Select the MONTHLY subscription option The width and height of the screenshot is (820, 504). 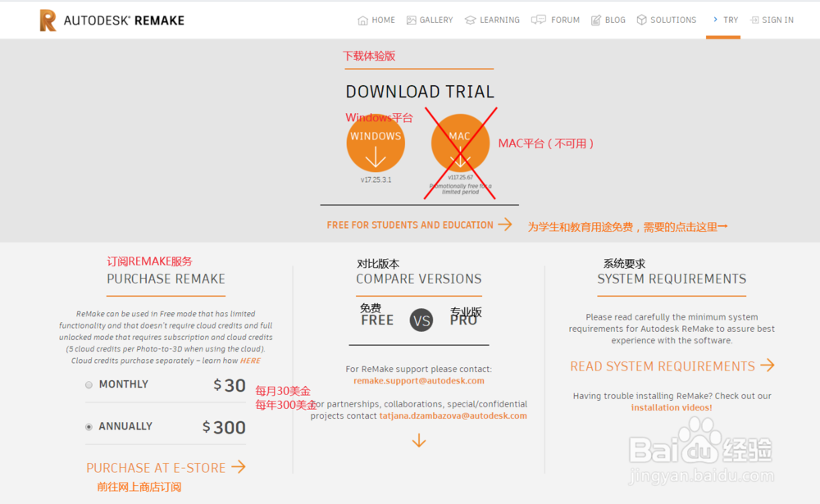tap(89, 385)
